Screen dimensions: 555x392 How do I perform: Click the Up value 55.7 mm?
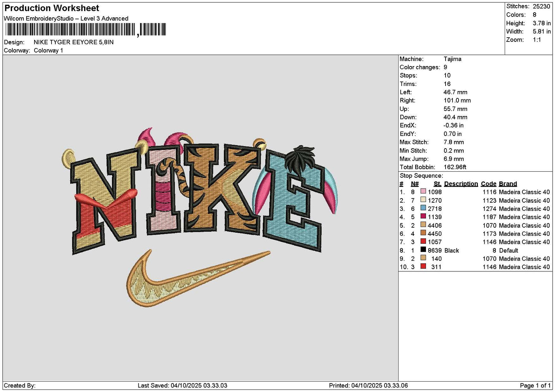456,109
